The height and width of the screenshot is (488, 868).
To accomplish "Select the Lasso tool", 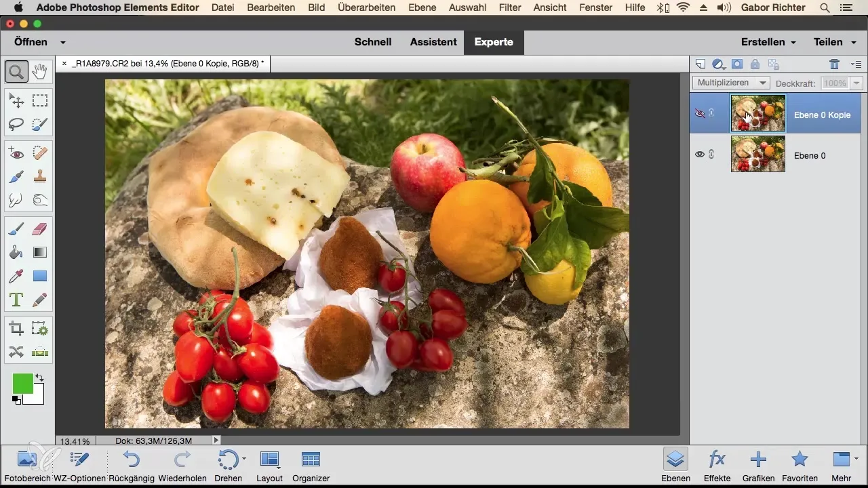I will [16, 124].
